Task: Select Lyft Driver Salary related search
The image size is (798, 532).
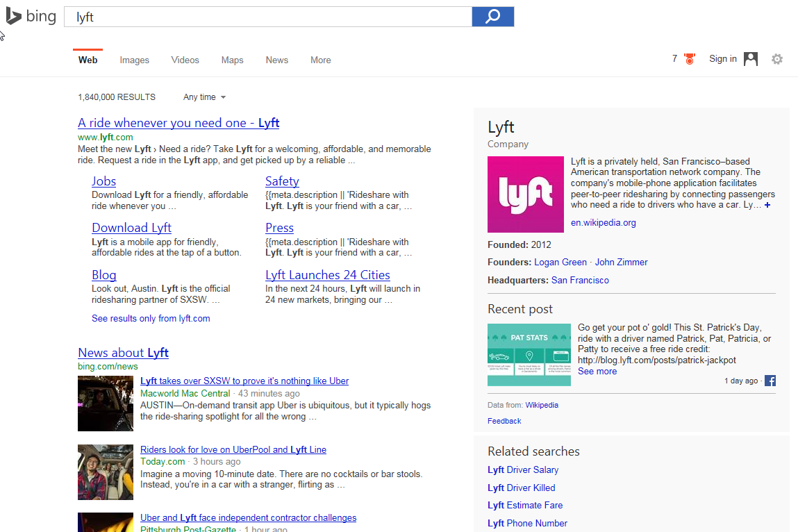Action: 523,470
